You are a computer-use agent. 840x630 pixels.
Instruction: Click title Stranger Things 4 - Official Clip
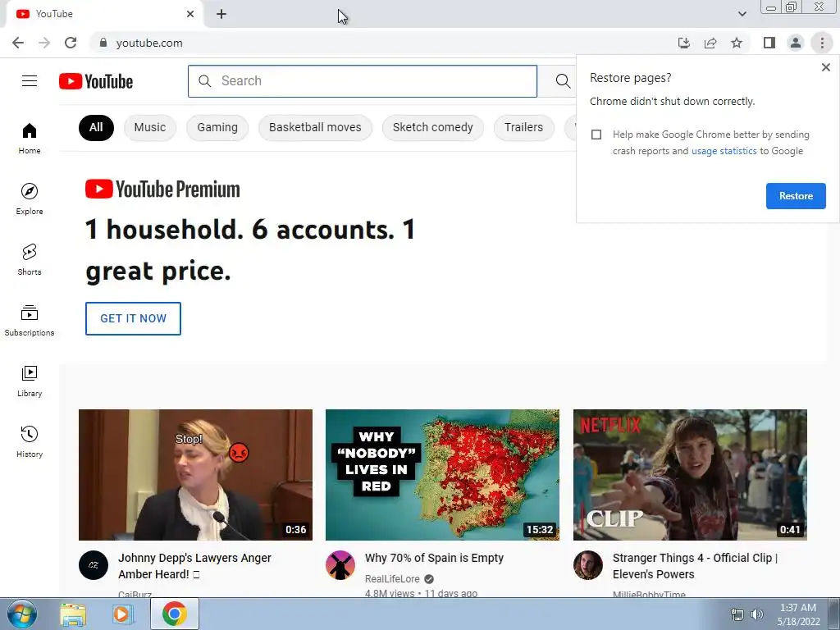click(x=695, y=566)
